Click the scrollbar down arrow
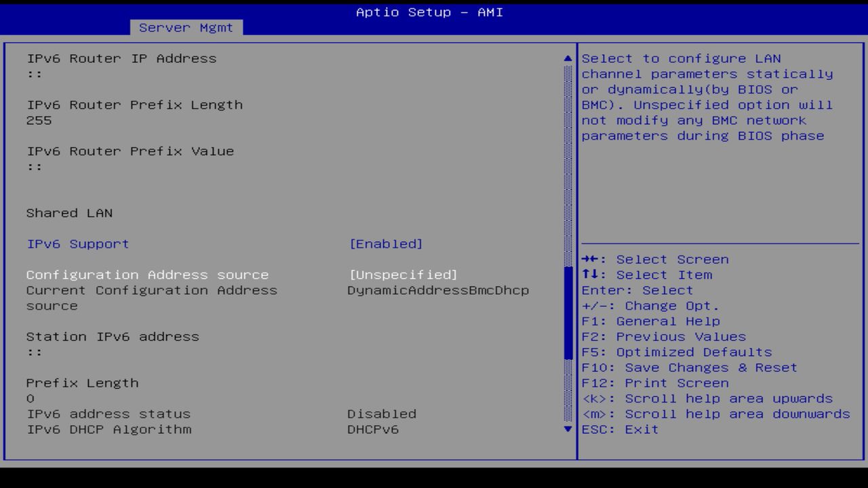The height and width of the screenshot is (488, 868). click(x=567, y=429)
